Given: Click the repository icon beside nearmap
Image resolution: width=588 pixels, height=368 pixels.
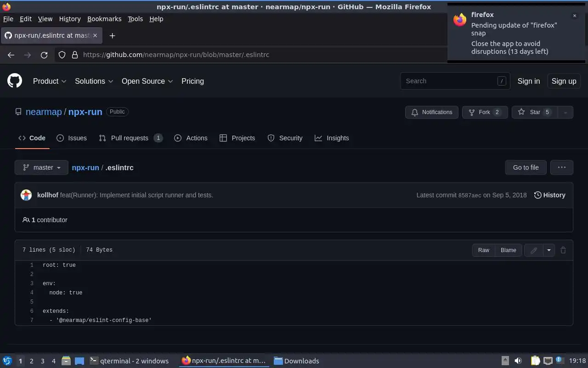Looking at the screenshot, I should click(18, 112).
